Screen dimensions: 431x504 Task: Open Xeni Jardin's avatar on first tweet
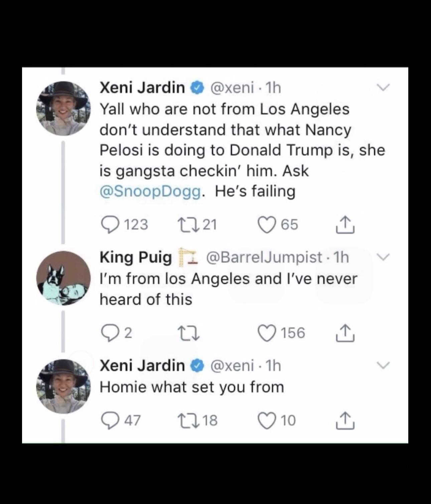(x=63, y=108)
